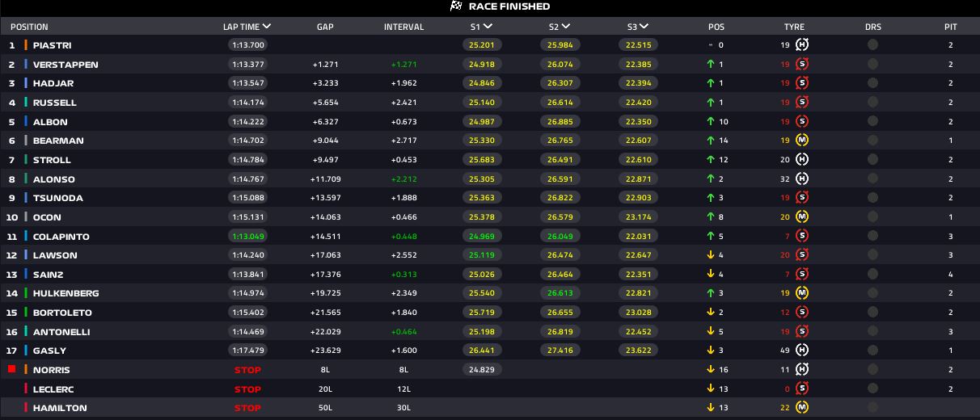Click Norris's S1 time 24.829
This screenshot has height=420, width=980.
coord(483,370)
